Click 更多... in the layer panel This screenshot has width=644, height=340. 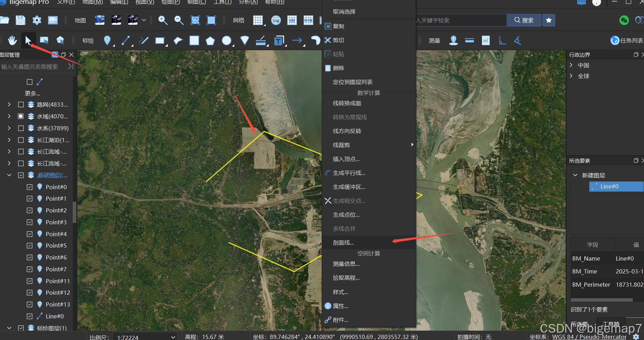pos(33,93)
